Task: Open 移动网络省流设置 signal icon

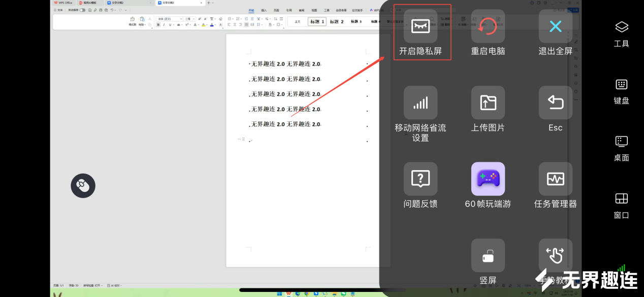Action: (421, 103)
